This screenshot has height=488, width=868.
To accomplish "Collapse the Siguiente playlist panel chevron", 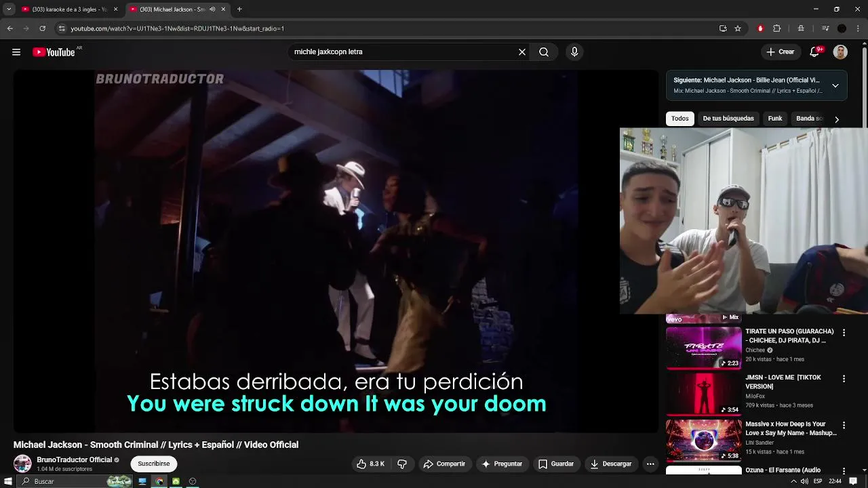I will (x=835, y=85).
